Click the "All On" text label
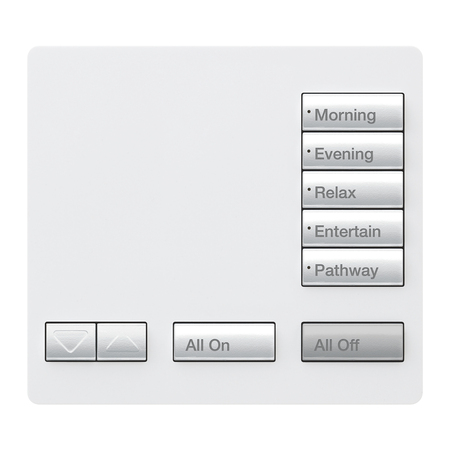450x450 pixels. coord(208,345)
